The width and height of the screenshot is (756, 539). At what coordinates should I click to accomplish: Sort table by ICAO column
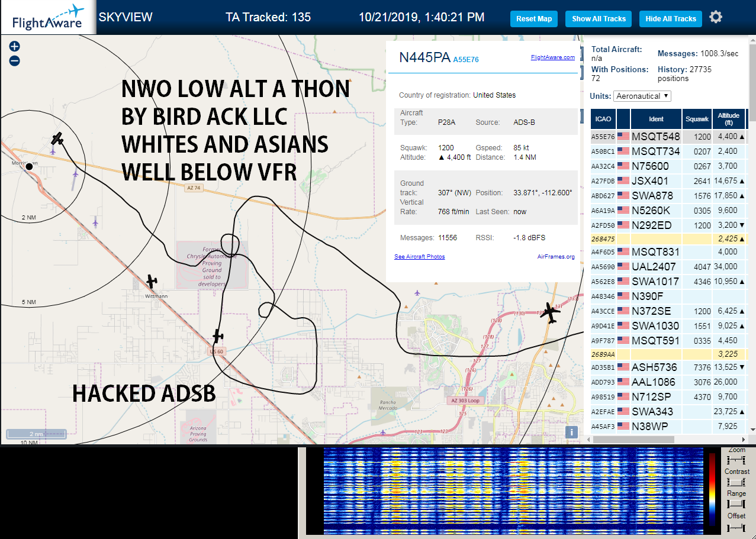coord(603,119)
